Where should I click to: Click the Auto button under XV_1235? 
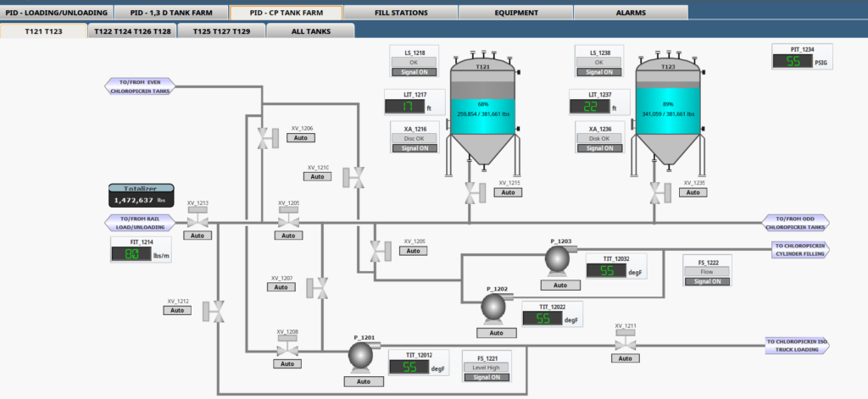(x=694, y=193)
